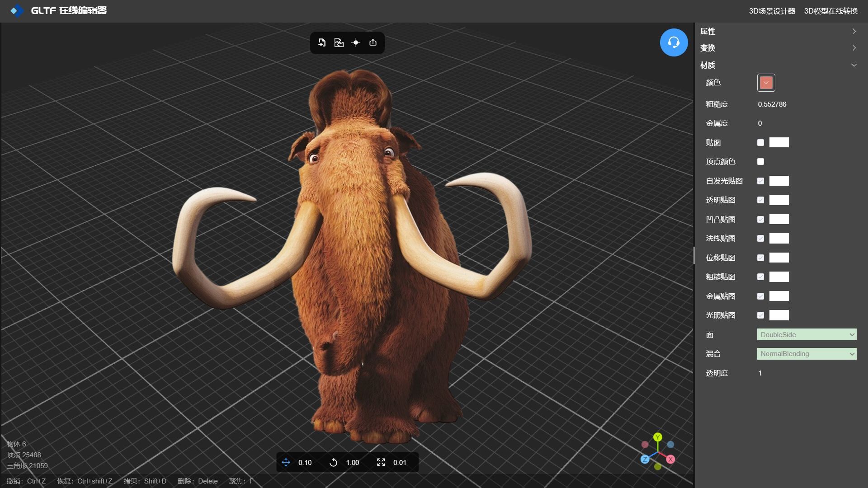Open the 3D模型在线转换 link
The height and width of the screenshot is (488, 868).
tap(831, 11)
